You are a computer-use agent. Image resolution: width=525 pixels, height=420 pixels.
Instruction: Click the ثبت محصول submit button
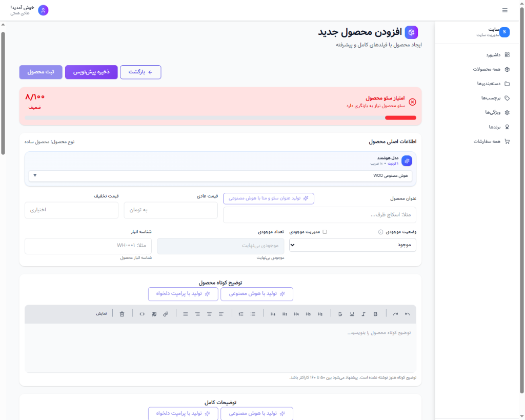tap(41, 72)
